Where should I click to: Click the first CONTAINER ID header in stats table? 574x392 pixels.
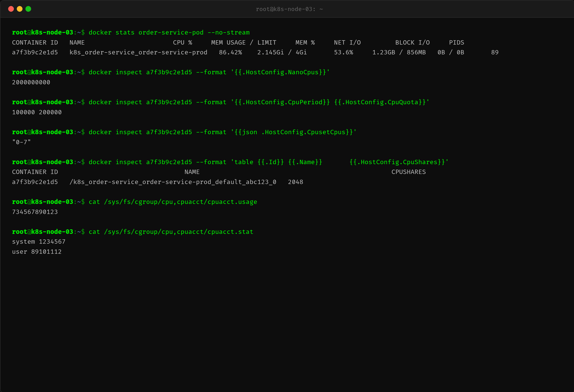point(35,42)
